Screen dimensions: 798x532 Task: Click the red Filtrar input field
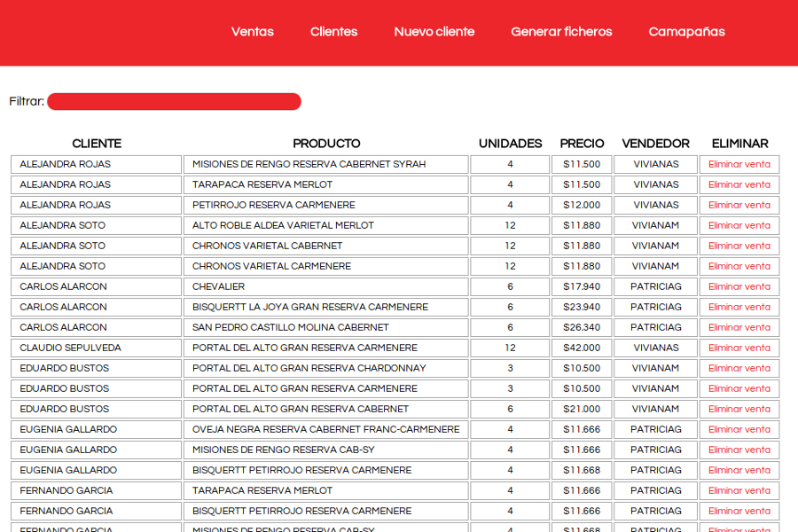pyautogui.click(x=174, y=102)
